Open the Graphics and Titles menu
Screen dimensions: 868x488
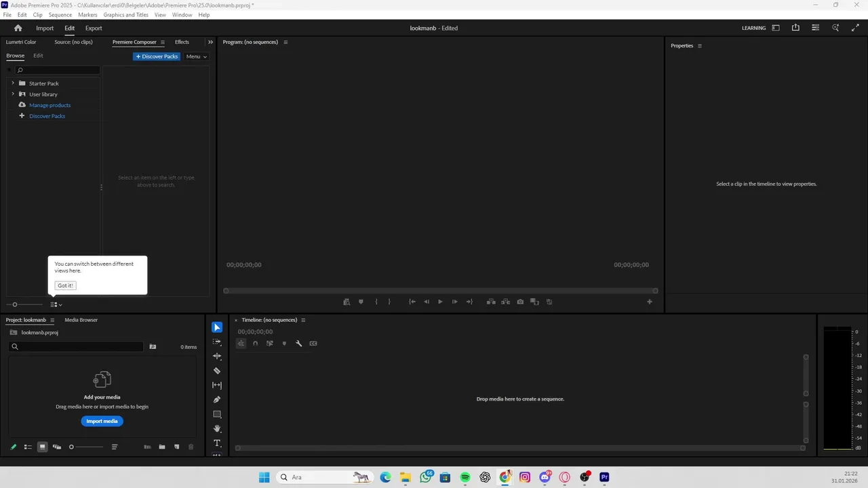coord(125,15)
